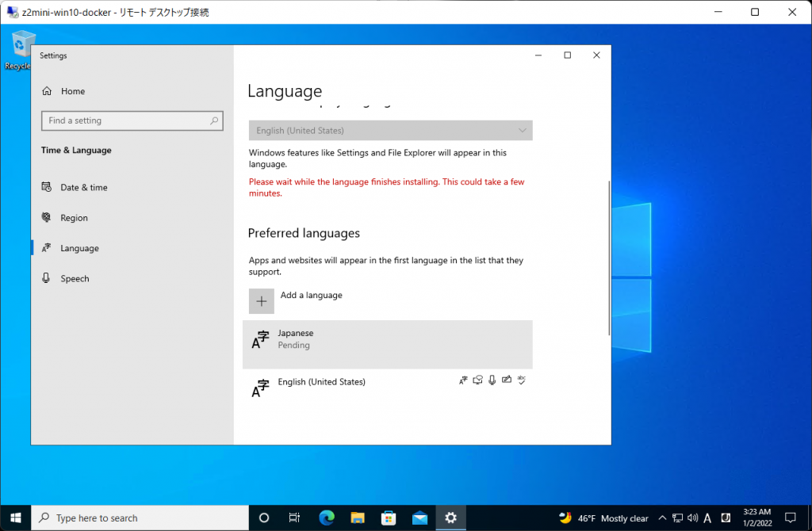Screen dimensions: 812x531
Task: Open the Windows Start menu
Action: (16, 518)
